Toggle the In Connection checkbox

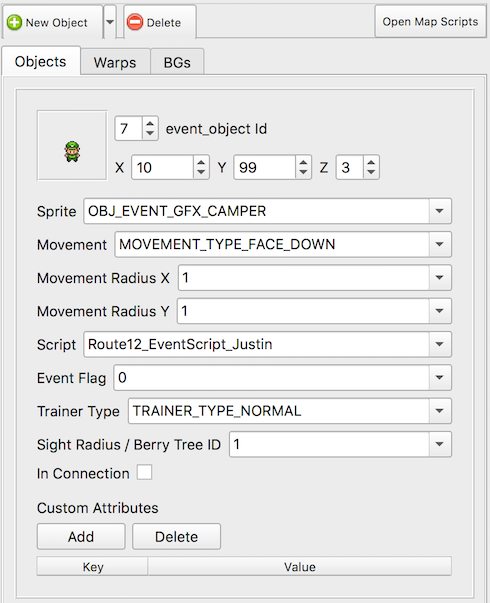[x=144, y=472]
